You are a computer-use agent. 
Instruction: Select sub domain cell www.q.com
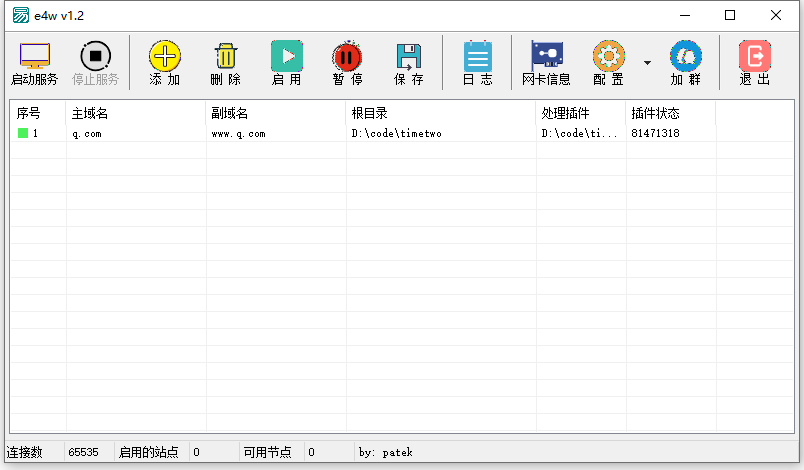[x=238, y=134]
